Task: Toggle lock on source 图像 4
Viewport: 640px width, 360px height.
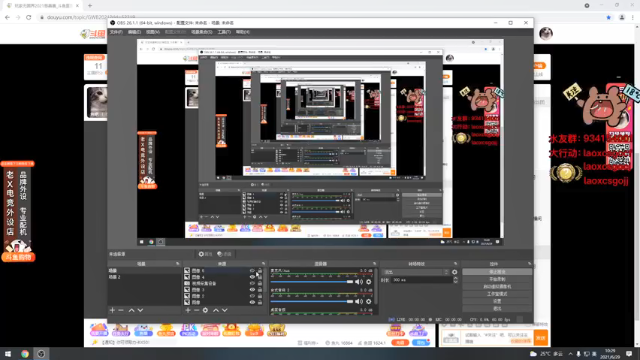Action: (x=260, y=277)
